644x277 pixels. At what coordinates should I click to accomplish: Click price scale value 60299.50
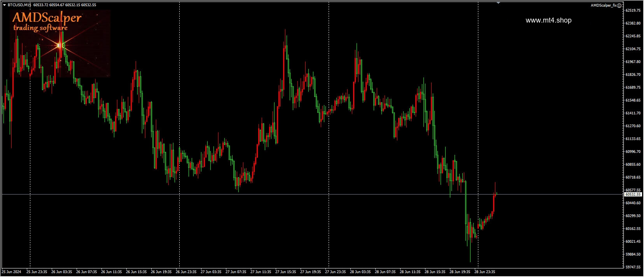point(633,216)
